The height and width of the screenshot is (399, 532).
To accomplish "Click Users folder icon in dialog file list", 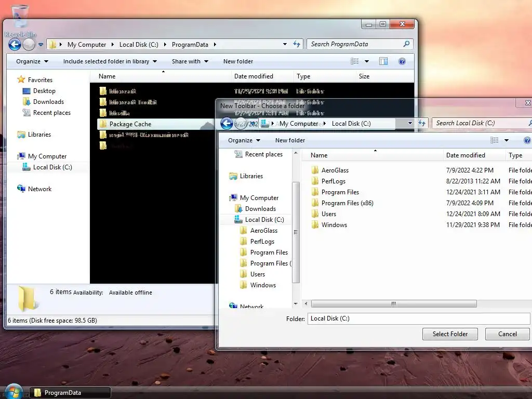I will (315, 214).
